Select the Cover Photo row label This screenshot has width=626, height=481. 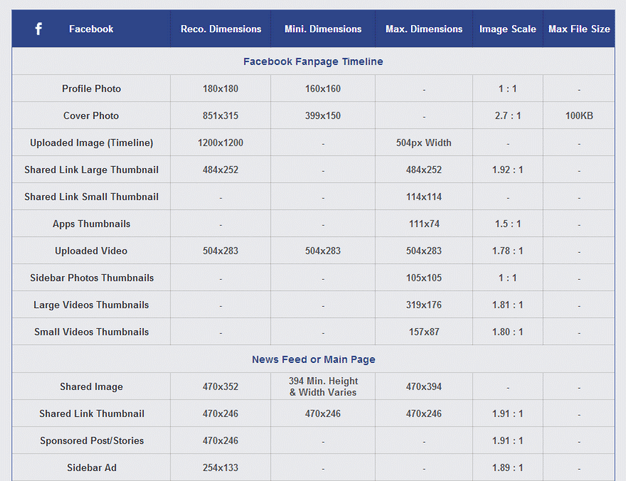91,116
